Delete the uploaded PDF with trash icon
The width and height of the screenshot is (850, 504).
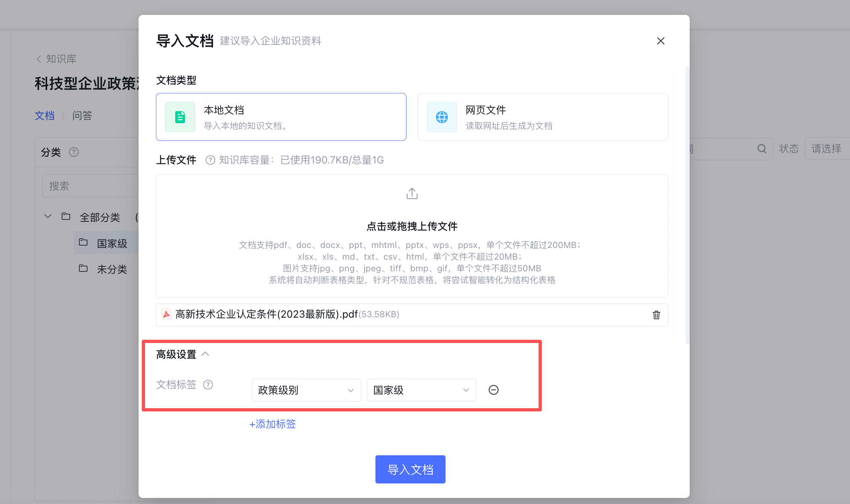(x=656, y=315)
